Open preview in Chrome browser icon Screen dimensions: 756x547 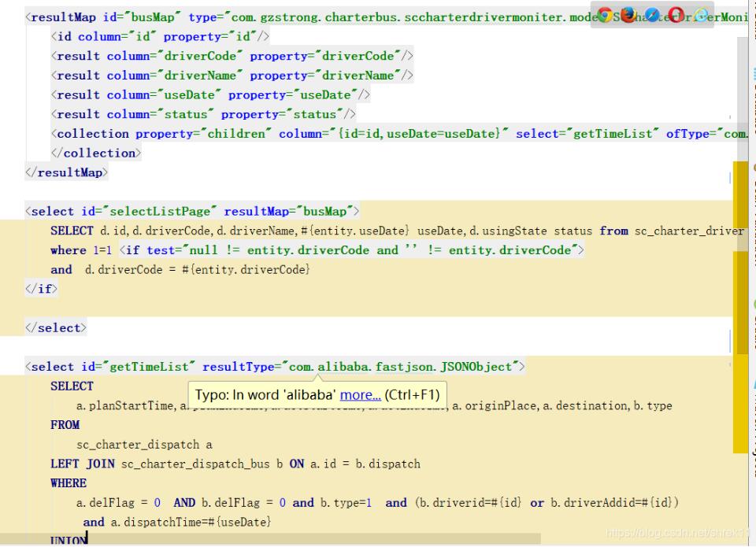[x=606, y=15]
